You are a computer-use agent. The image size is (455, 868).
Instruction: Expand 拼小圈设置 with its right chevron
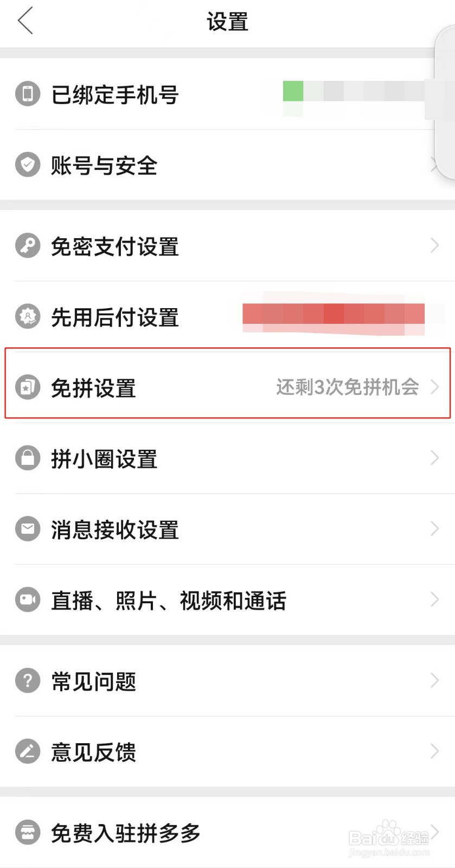[434, 458]
